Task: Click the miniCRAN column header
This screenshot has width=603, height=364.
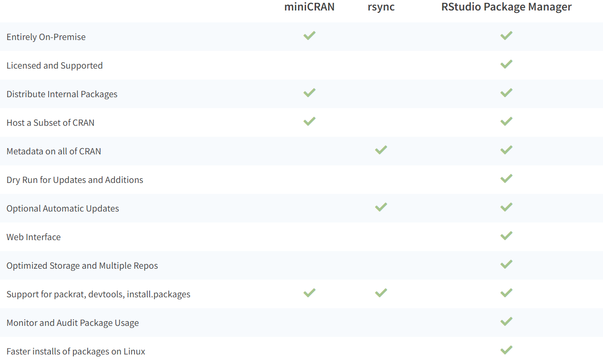Action: pyautogui.click(x=309, y=7)
